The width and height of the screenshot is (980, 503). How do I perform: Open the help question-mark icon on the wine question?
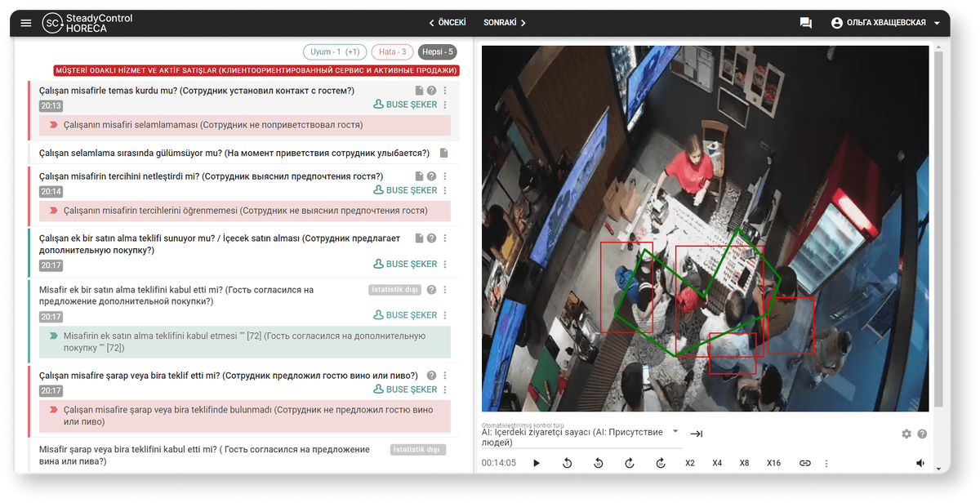[430, 375]
